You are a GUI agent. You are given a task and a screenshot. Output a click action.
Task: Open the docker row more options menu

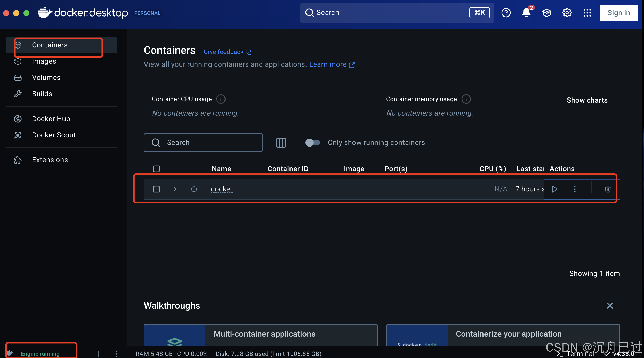click(x=575, y=189)
